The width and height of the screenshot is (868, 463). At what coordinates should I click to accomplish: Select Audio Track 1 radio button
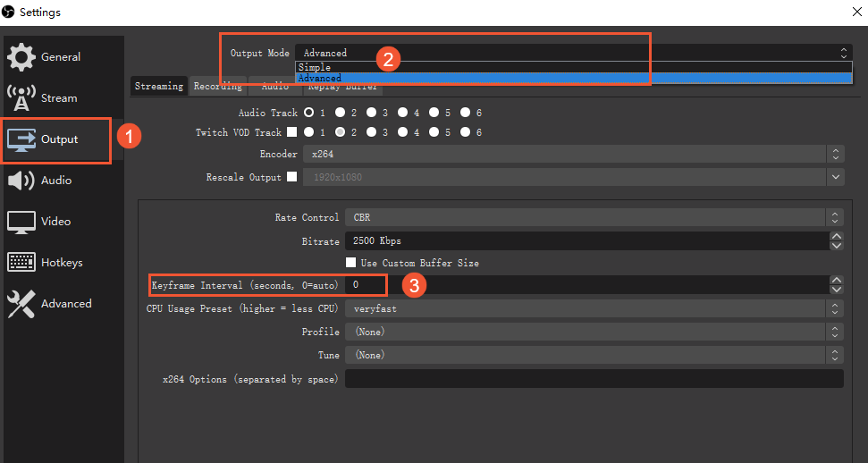pyautogui.click(x=309, y=113)
